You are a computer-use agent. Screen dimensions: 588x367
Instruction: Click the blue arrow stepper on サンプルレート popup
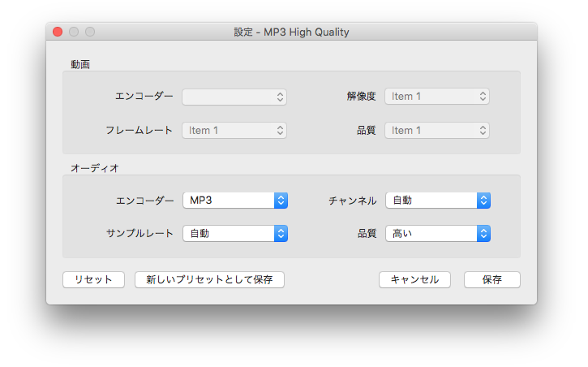click(281, 233)
